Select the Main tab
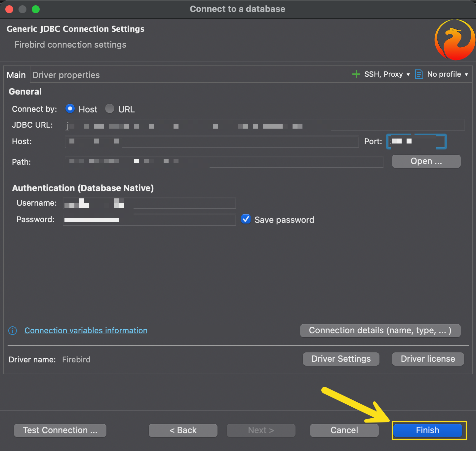 pyautogui.click(x=16, y=75)
